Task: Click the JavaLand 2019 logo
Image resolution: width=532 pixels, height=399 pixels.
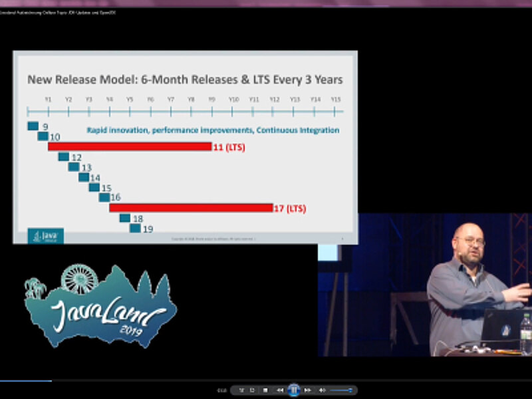Action: click(x=100, y=306)
